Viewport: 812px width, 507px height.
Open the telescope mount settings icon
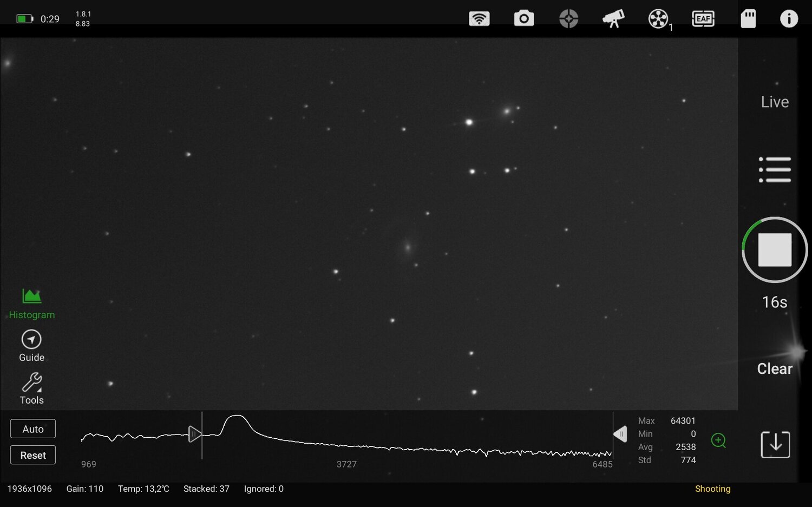click(x=613, y=19)
